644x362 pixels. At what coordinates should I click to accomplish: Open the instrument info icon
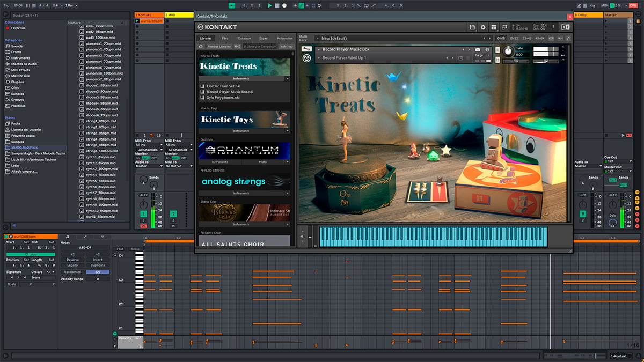click(x=488, y=49)
